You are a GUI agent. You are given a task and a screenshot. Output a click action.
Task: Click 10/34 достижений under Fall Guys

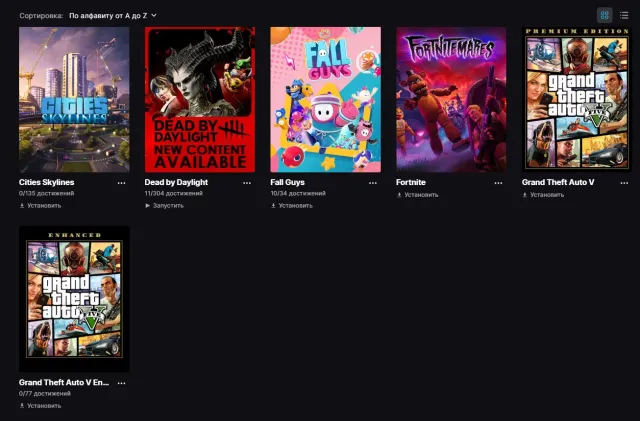(x=298, y=193)
